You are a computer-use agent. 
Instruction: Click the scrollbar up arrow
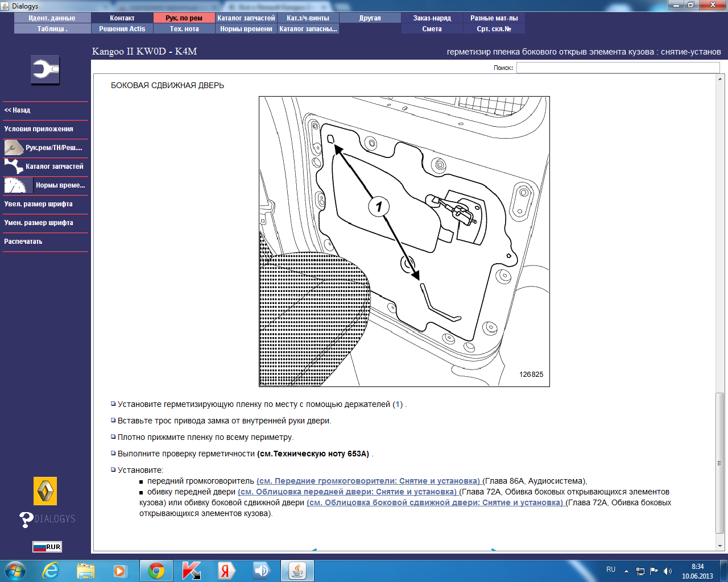tap(720, 78)
